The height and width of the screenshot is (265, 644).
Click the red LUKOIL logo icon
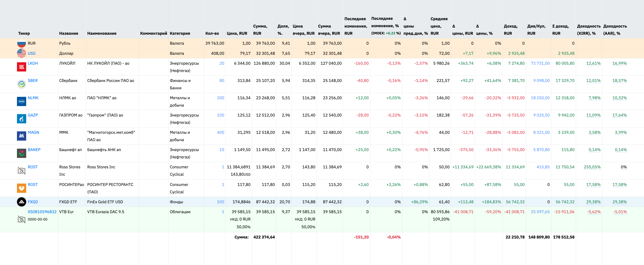(x=22, y=67)
